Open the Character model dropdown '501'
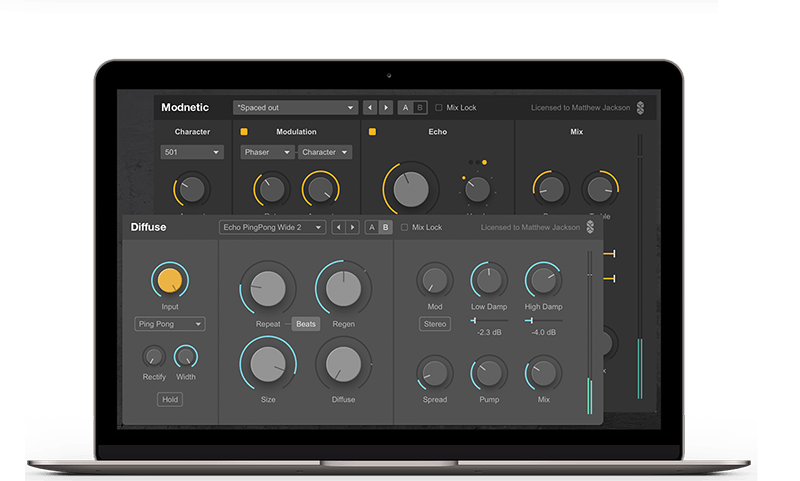Image resolution: width=800 pixels, height=481 pixels. pyautogui.click(x=192, y=152)
